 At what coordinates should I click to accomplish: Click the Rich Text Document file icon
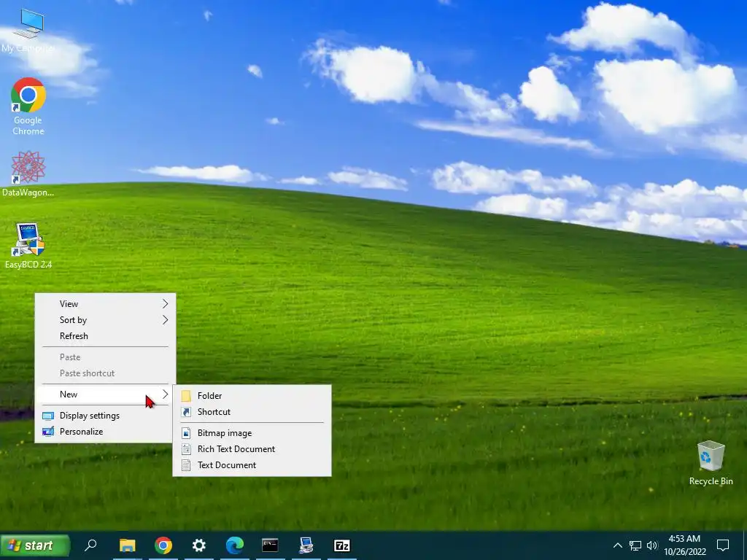point(186,449)
